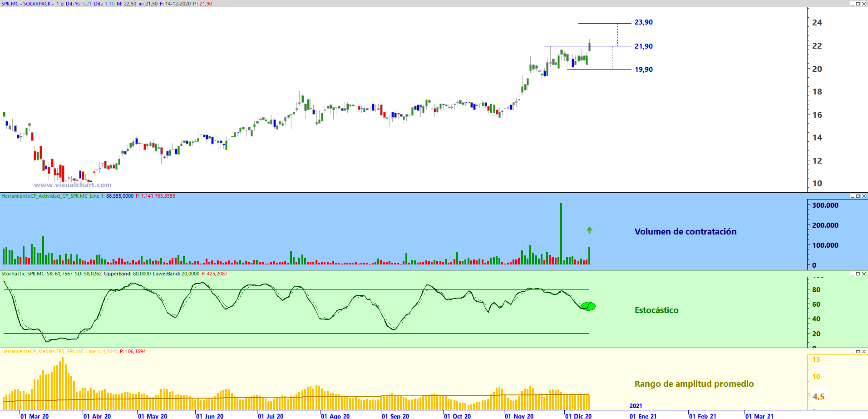Maximize the HerramientoCP_Actividad volume panel
The height and width of the screenshot is (419, 868).
pyautogui.click(x=858, y=196)
